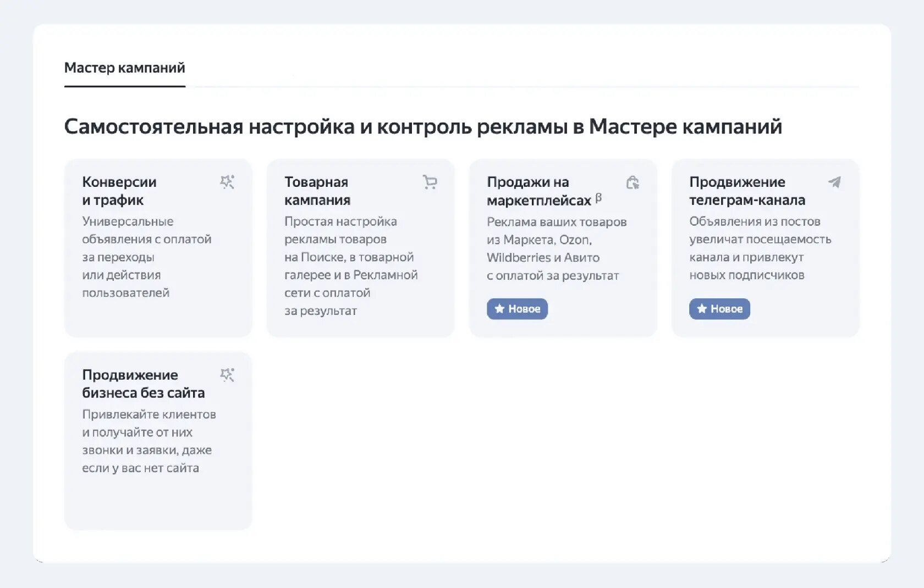Click the shopping cart icon on Товарная кампания
The image size is (924, 588).
point(430,182)
